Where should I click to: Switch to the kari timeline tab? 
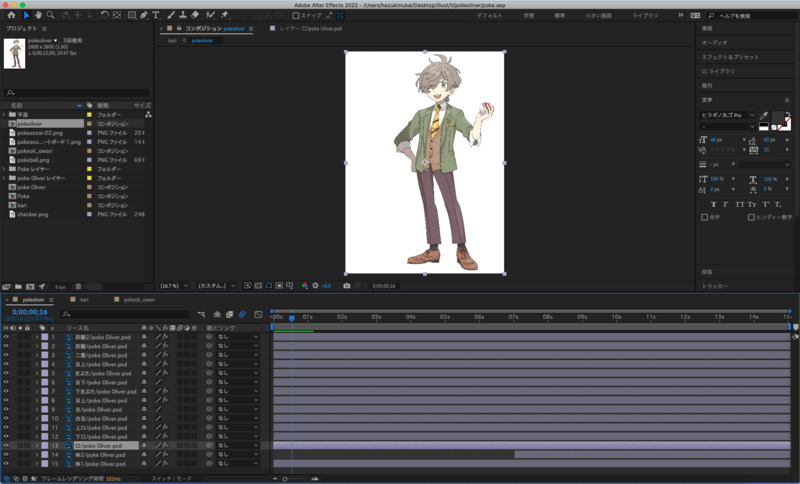point(85,299)
